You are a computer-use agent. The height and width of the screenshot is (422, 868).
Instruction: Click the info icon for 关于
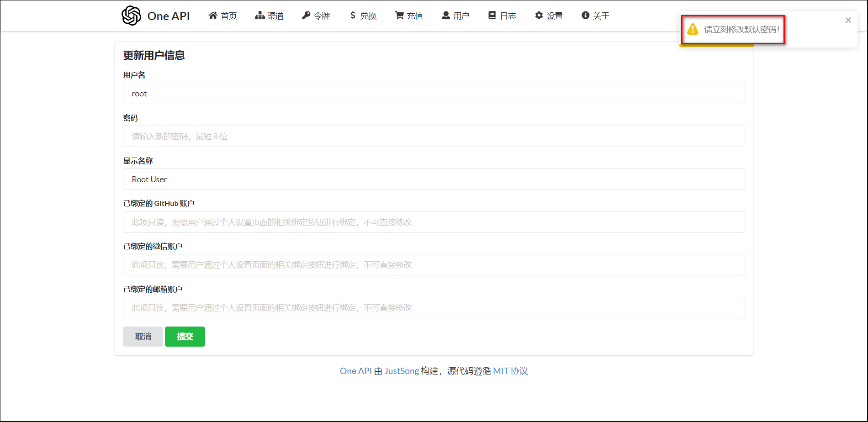(x=585, y=16)
